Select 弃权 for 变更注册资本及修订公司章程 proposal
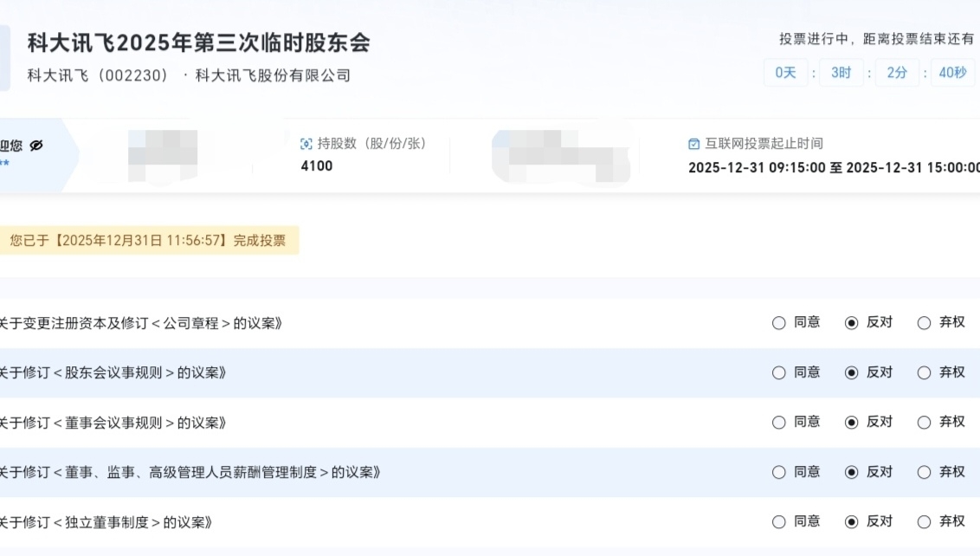Viewport: 980px width, 556px height. [924, 323]
